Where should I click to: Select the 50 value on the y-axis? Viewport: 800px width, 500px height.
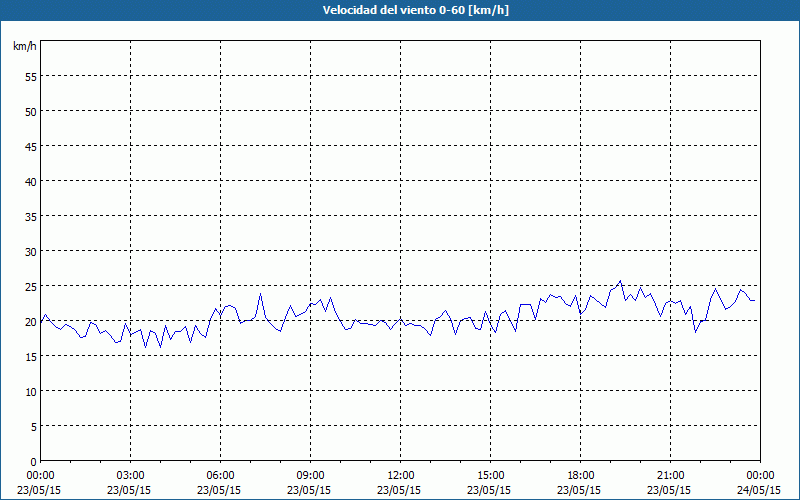tap(31, 112)
